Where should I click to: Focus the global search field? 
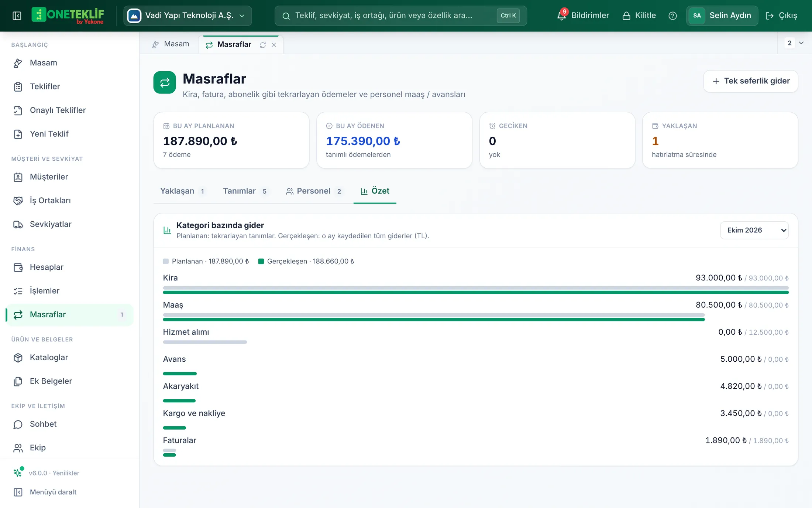(x=400, y=16)
